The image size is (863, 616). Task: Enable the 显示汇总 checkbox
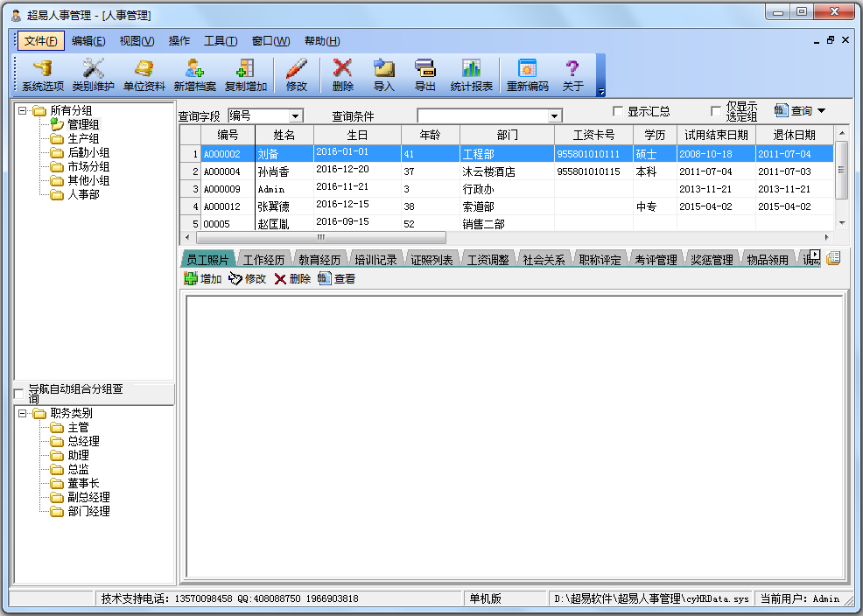619,111
